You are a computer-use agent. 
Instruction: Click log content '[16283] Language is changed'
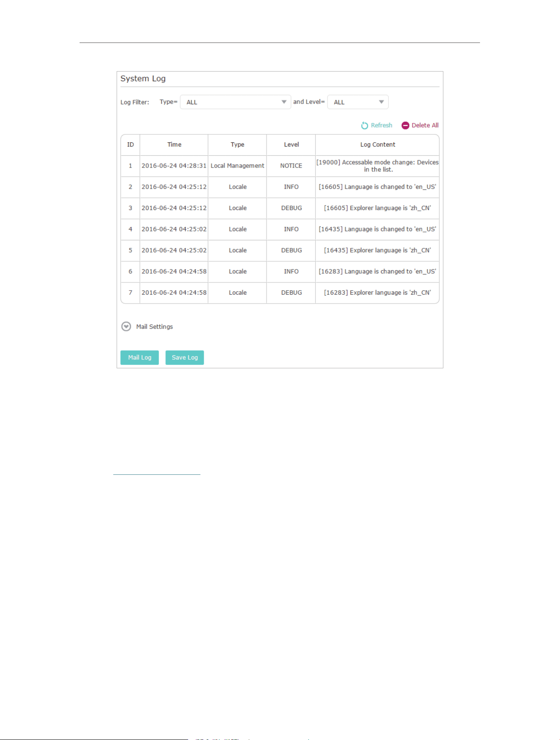click(377, 272)
